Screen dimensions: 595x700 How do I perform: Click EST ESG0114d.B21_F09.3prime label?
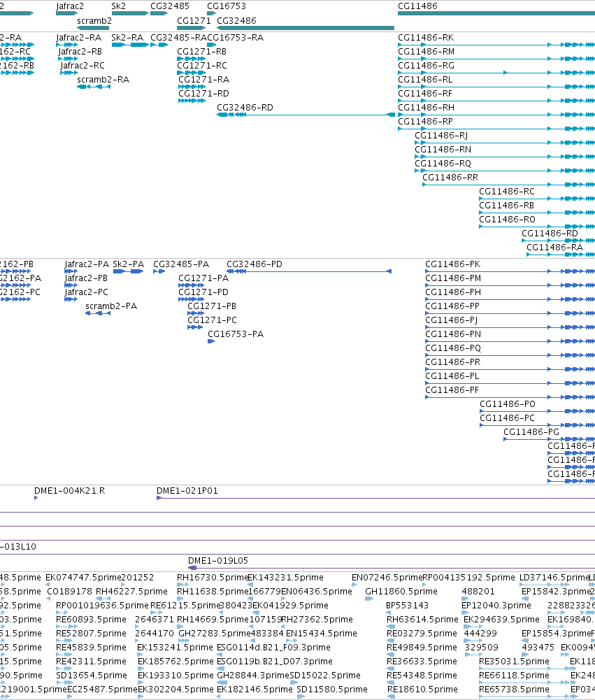(273, 648)
